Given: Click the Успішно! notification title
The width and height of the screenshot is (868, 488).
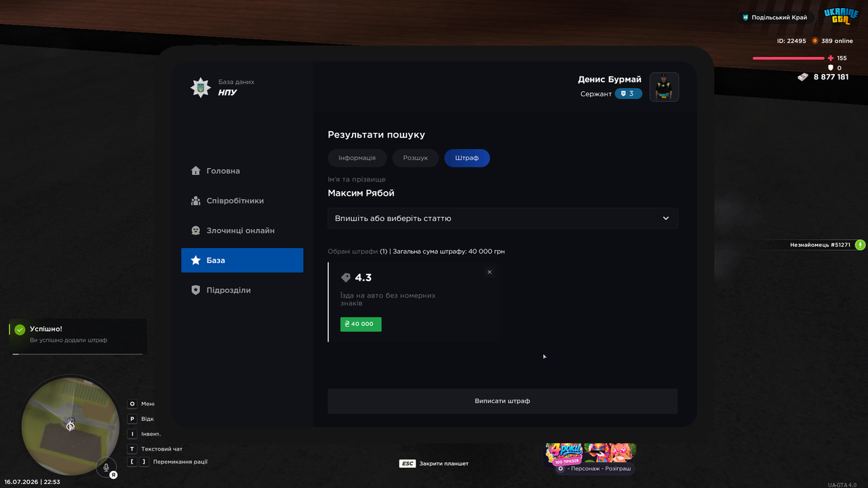Looking at the screenshot, I should 46,329.
